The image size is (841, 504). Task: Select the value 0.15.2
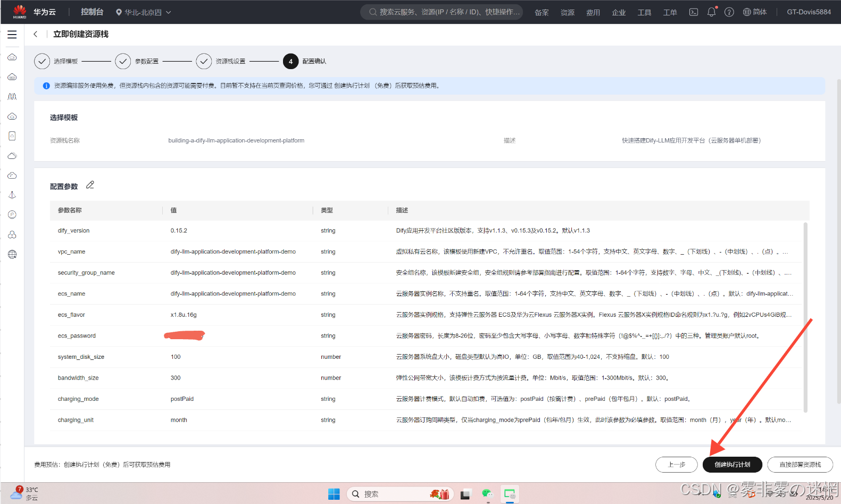[179, 231]
